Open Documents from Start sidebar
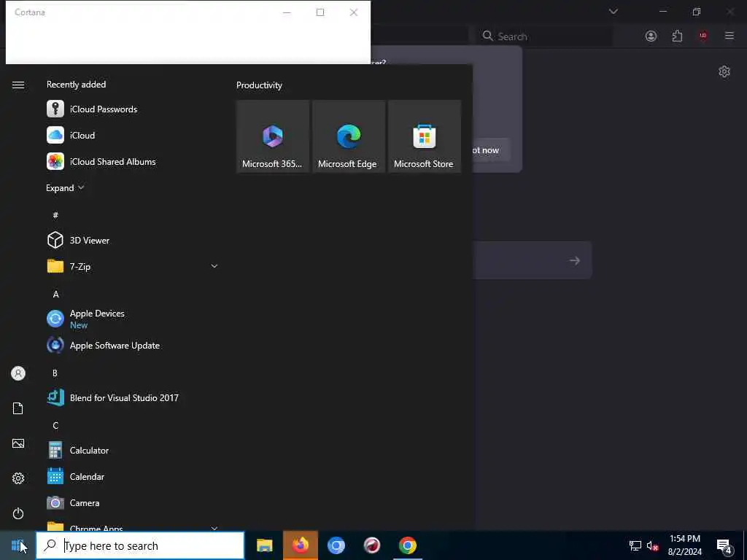Image resolution: width=747 pixels, height=560 pixels. pos(18,408)
